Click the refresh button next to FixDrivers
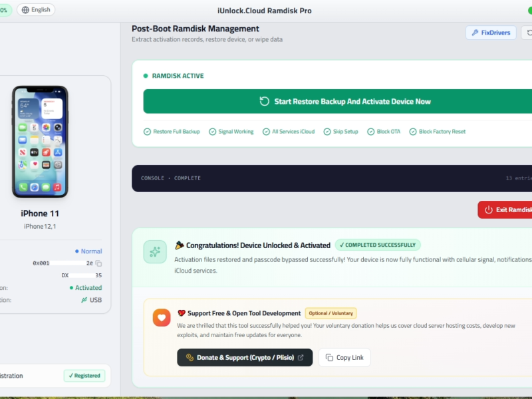Image resolution: width=532 pixels, height=399 pixels. 527,33
